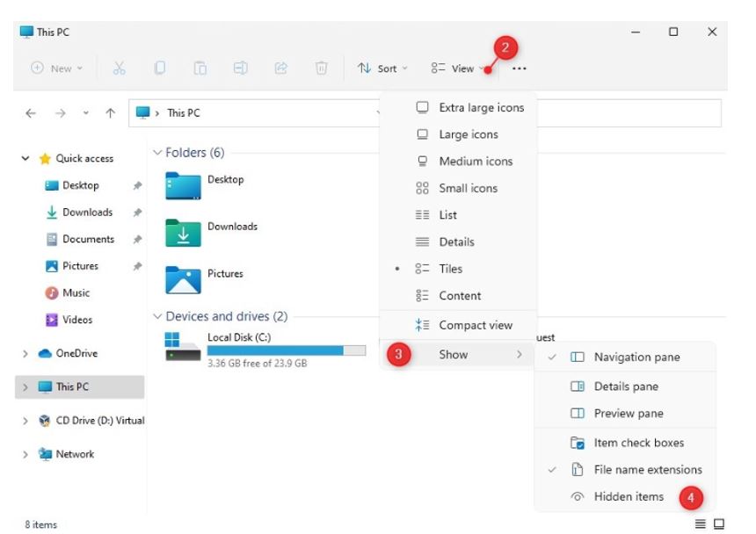Click the thumbnail view icon in the status bar
The width and height of the screenshot is (756, 534).
[719, 523]
